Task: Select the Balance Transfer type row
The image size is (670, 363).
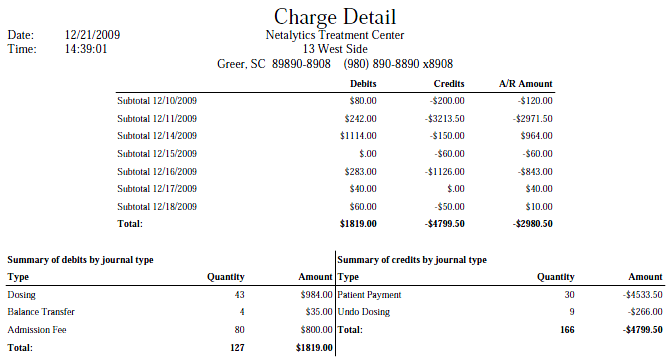Action: pos(170,312)
